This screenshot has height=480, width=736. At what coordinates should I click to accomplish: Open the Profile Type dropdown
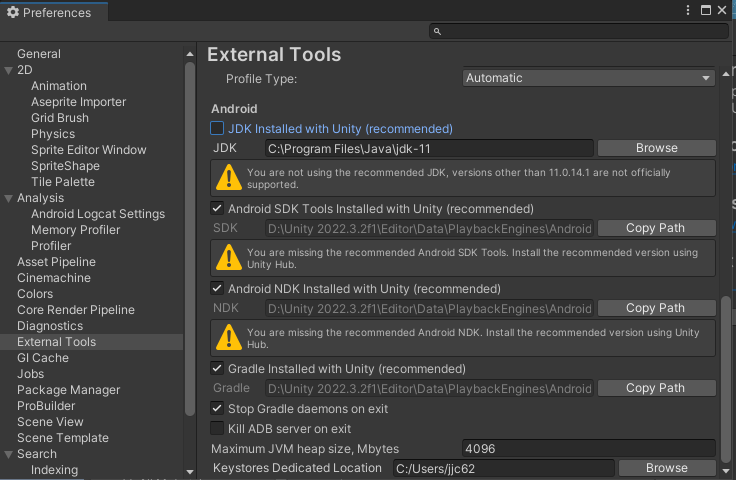point(588,78)
